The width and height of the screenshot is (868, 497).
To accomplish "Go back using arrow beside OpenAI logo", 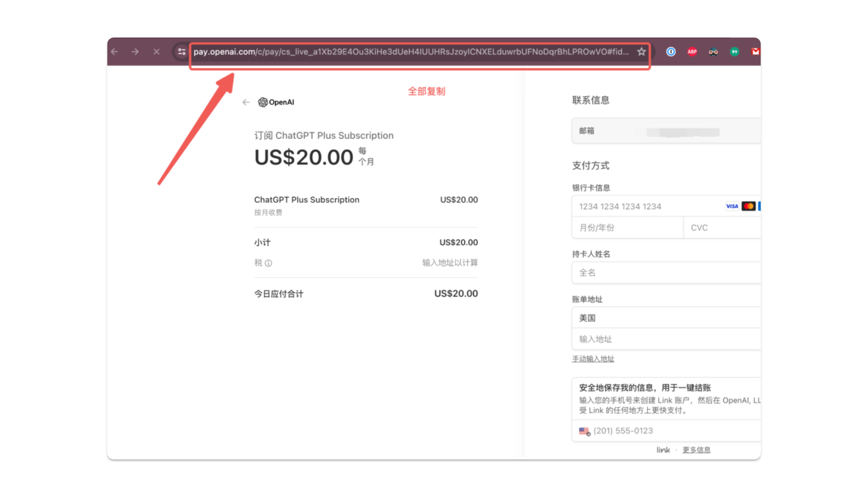I will [x=246, y=102].
